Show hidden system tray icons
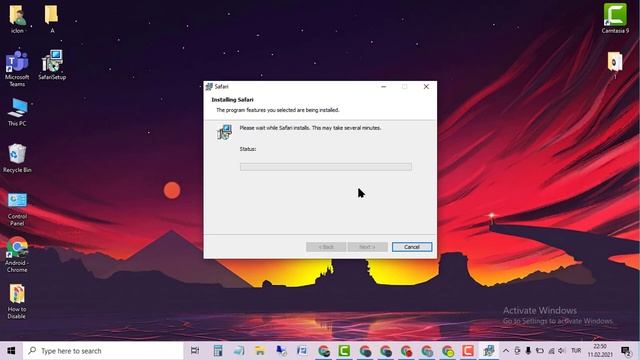Image resolution: width=640 pixels, height=360 pixels. [x=506, y=351]
